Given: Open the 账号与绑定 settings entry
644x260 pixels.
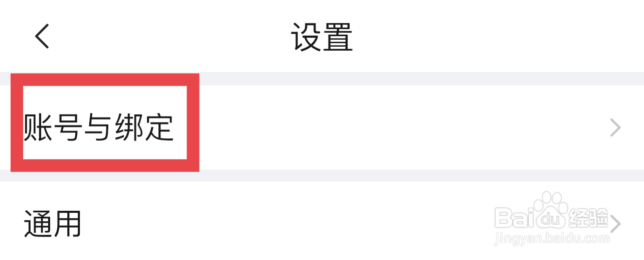Looking at the screenshot, I should [98, 127].
